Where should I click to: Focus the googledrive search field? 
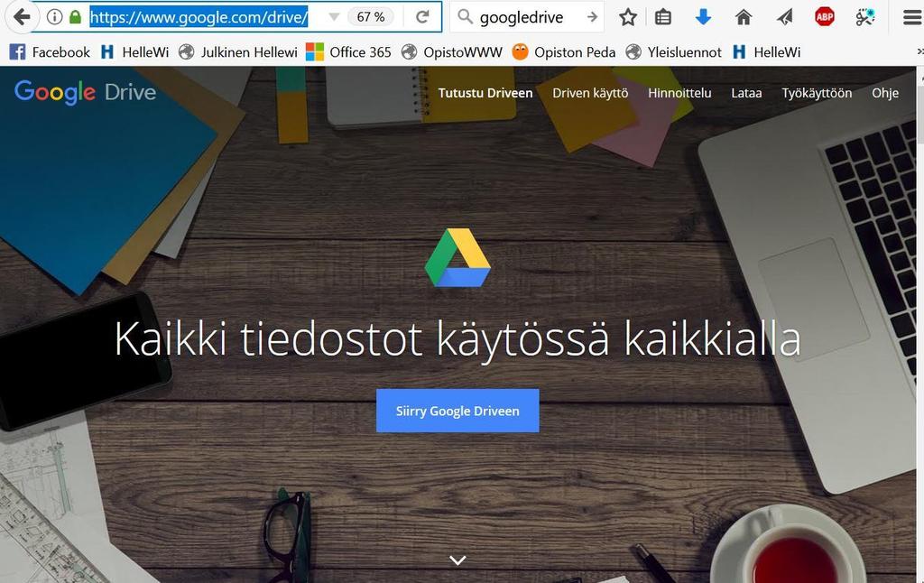528,17
